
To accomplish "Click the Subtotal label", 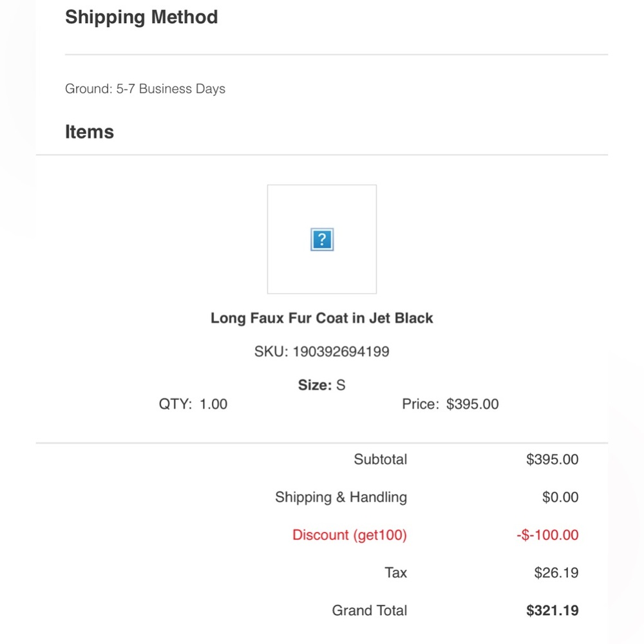I will pyautogui.click(x=380, y=460).
